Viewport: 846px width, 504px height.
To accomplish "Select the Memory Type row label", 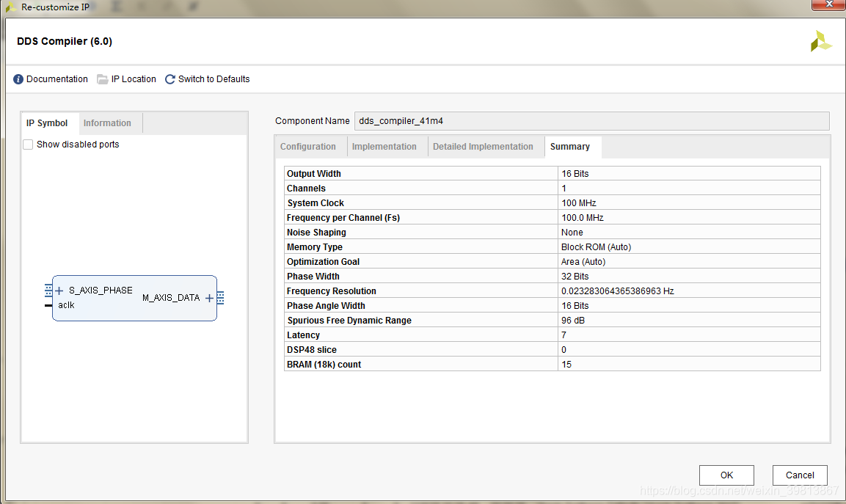I will click(x=315, y=246).
